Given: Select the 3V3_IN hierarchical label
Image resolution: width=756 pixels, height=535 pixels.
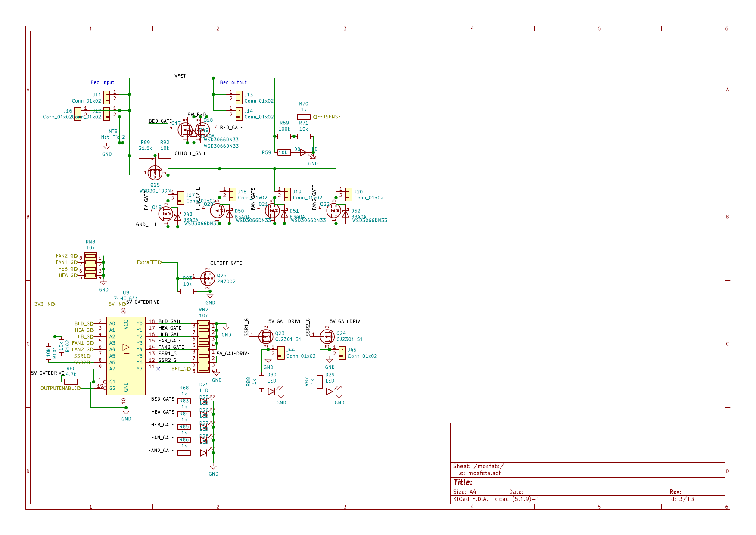Looking at the screenshot, I should (44, 304).
